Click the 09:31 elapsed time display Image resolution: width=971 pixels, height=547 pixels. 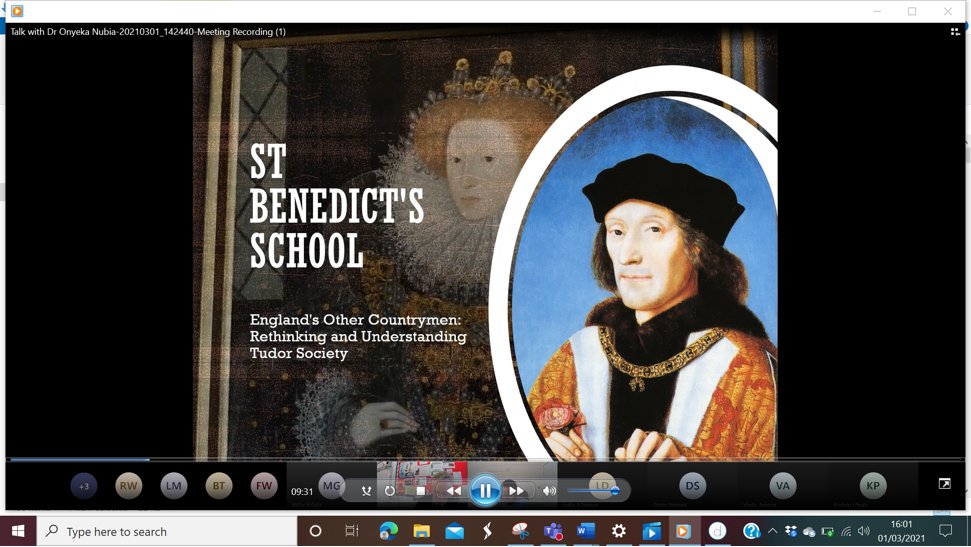click(x=302, y=492)
